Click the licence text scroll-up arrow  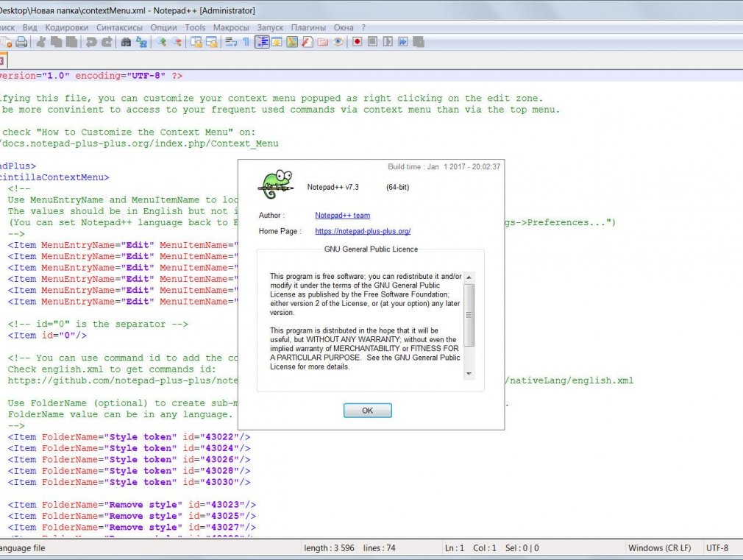[x=469, y=277]
